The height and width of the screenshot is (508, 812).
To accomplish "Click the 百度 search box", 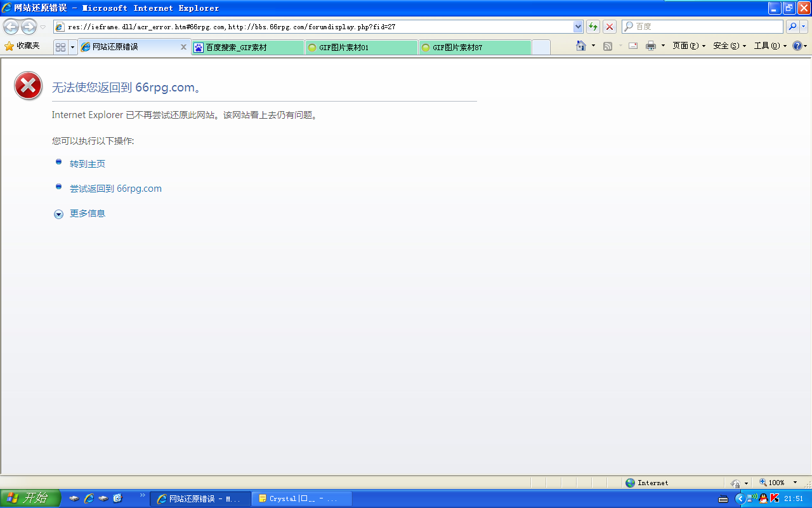I will click(x=702, y=27).
